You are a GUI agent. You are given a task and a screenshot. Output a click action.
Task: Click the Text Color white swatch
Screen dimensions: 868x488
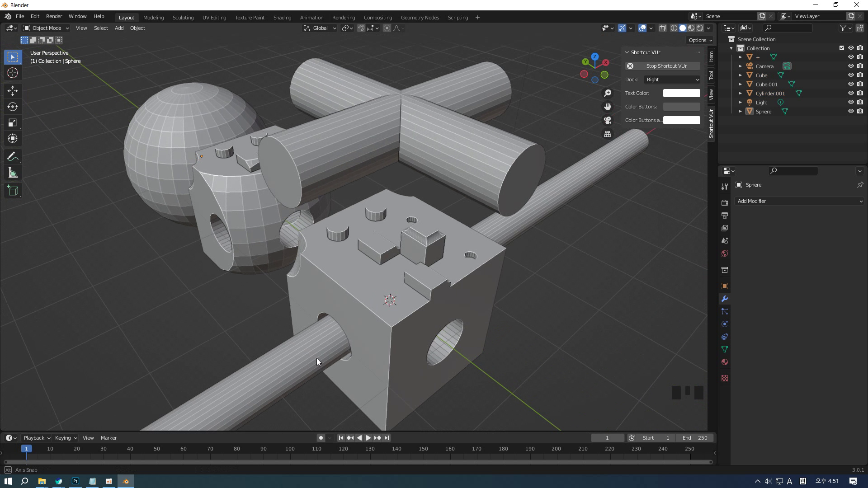[681, 93]
